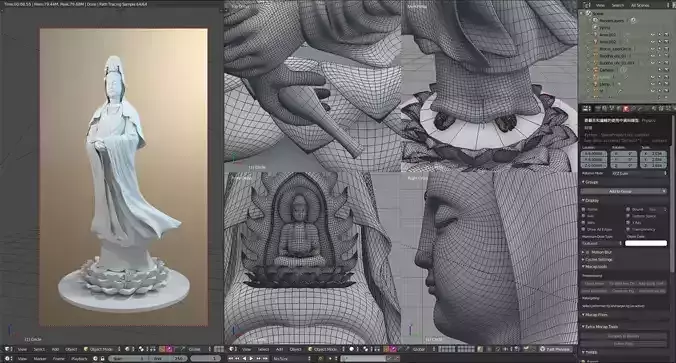Open the Textured maximum draw type dropdown

(x=602, y=243)
